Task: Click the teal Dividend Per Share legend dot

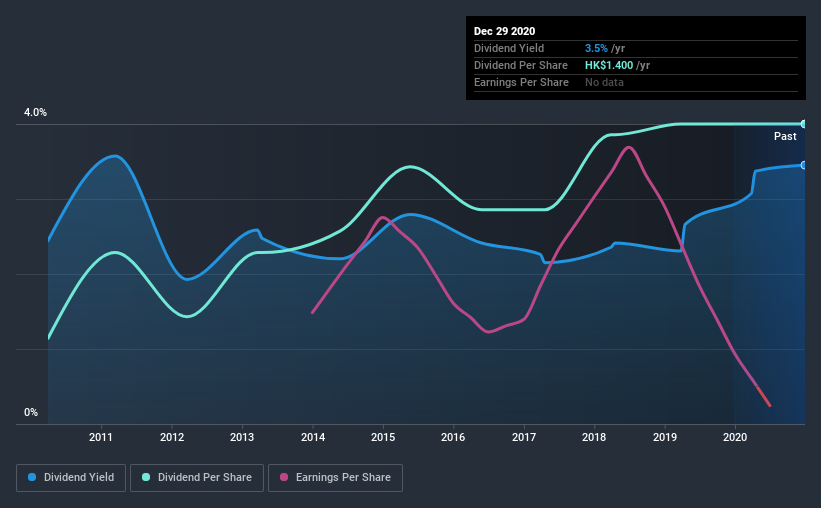Action: click(x=146, y=477)
